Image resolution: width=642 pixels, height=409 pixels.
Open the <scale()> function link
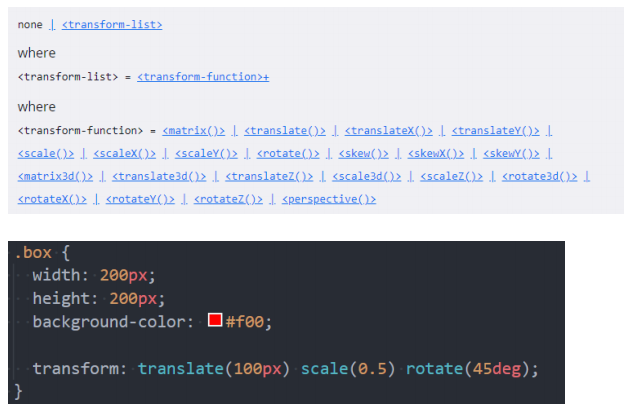coord(46,154)
